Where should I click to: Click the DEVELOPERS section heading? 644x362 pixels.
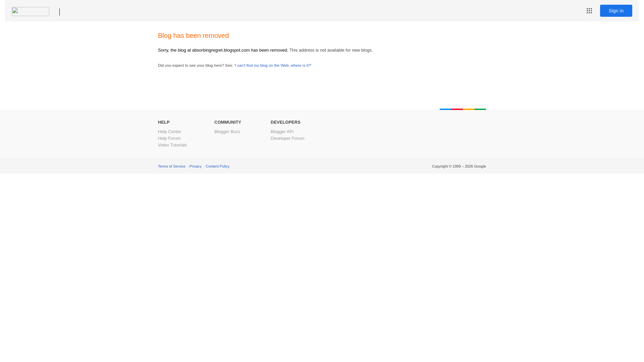click(285, 122)
